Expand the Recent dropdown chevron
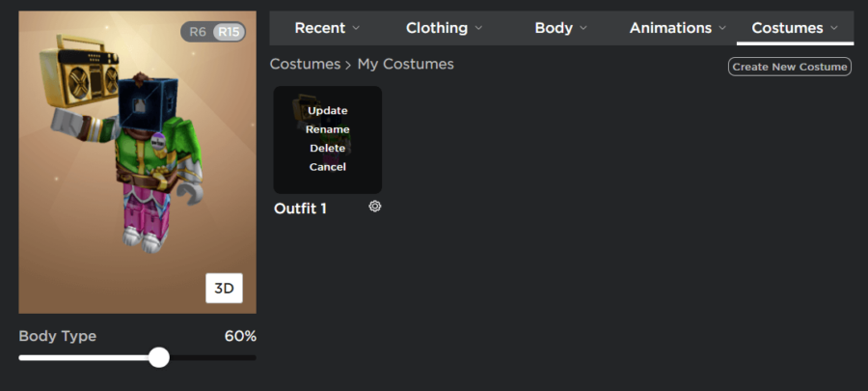The image size is (868, 391). (x=356, y=28)
